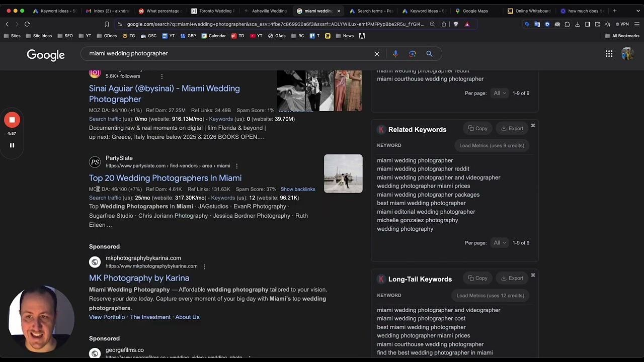Open the browser downloads icon

577,24
